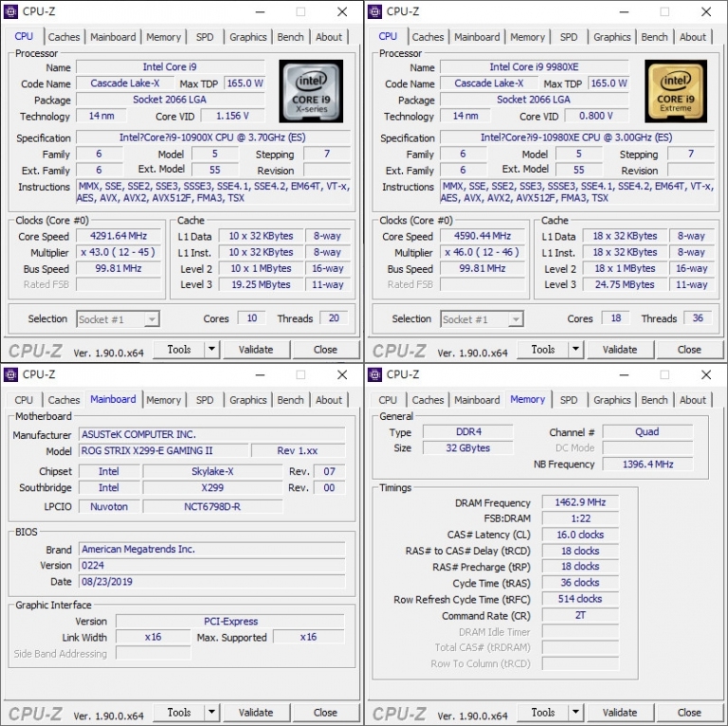Click DRAM Frequency value 1462.9 MHz
728x726 pixels.
pyautogui.click(x=580, y=502)
